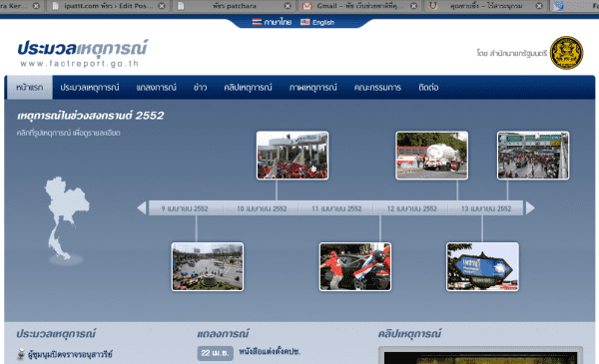Switch language to English
This screenshot has width=599, height=364.
tap(323, 23)
